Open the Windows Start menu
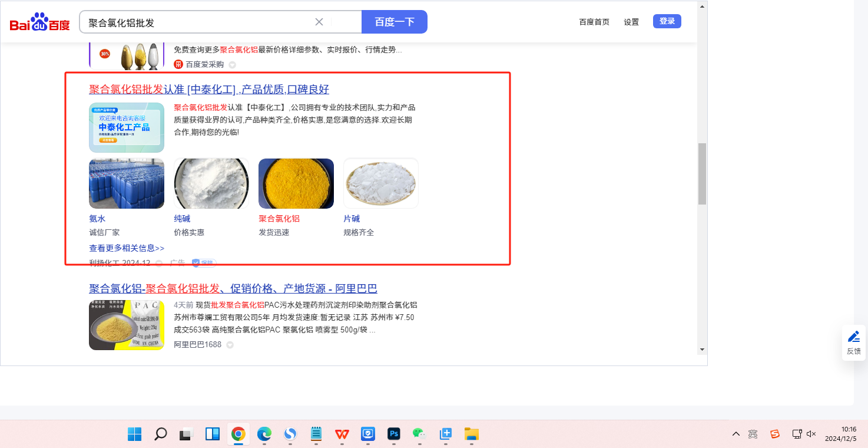Viewport: 868px width, 448px height. tap(134, 434)
